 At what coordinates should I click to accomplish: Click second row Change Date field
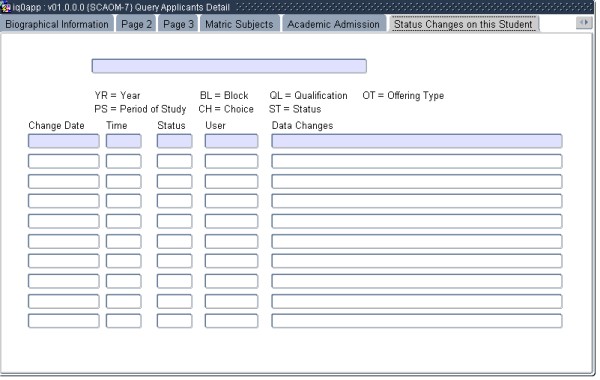(x=64, y=161)
